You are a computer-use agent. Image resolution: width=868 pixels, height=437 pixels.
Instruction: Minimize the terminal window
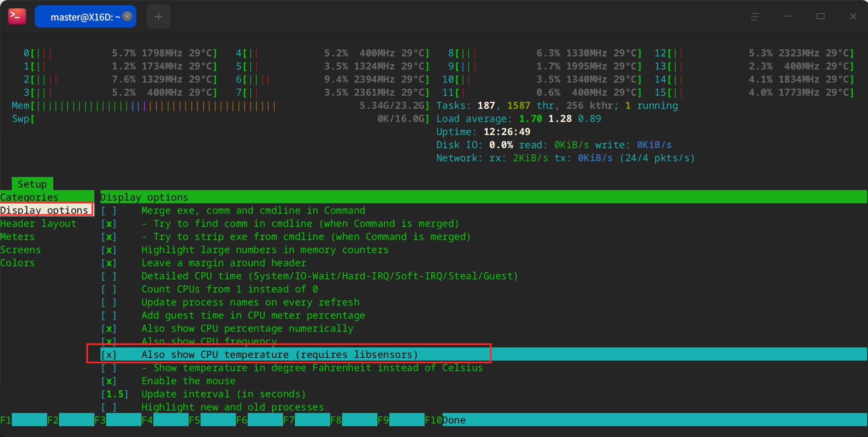click(788, 17)
